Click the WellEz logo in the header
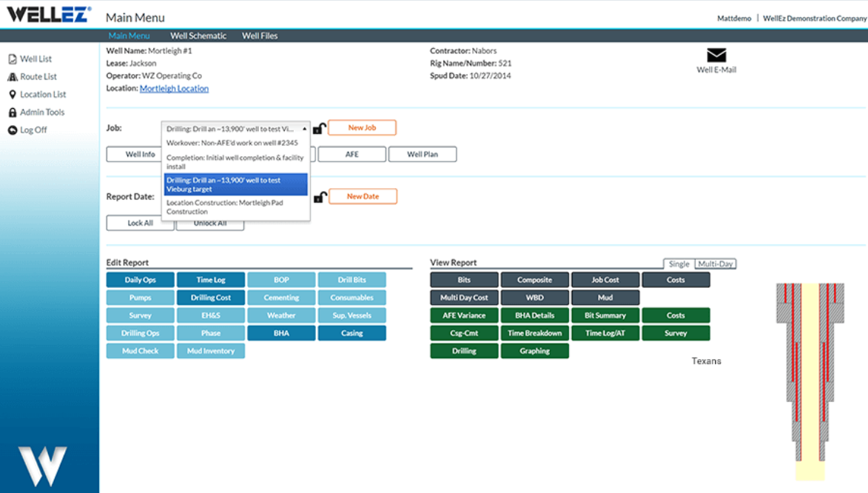The height and width of the screenshot is (493, 868). [47, 13]
